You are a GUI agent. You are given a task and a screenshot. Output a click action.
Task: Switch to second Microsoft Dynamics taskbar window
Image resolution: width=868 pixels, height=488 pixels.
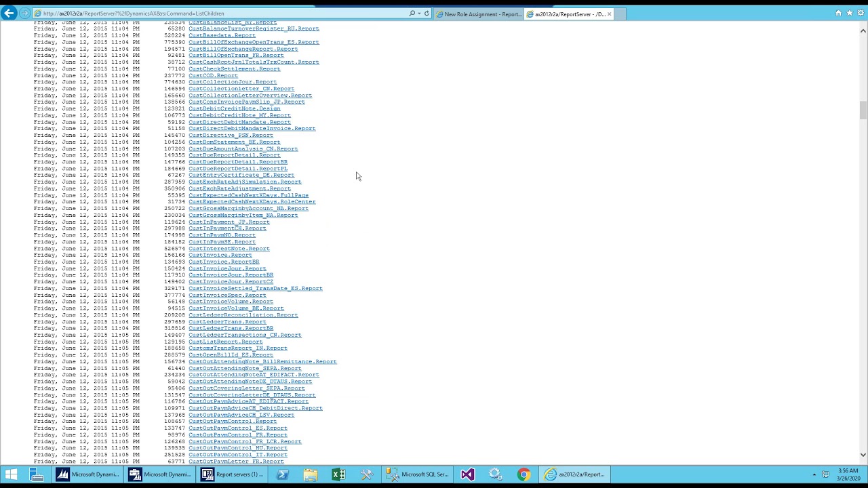160,474
